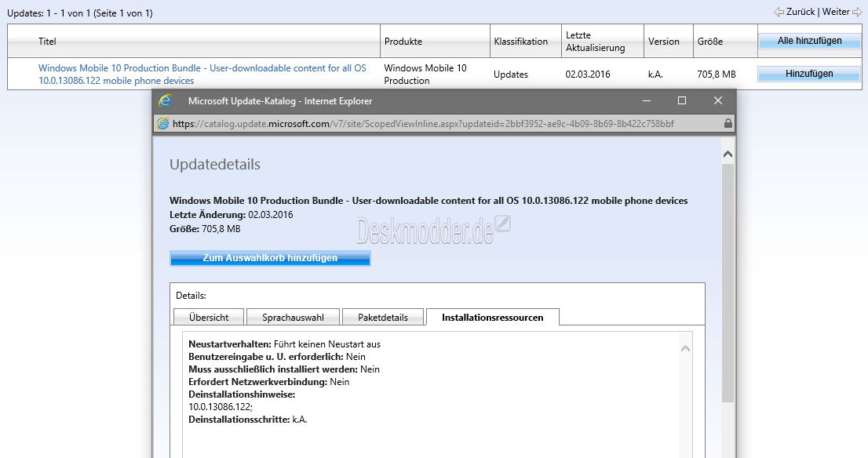Click the popup window vertical scrollbar thumb
Image resolution: width=868 pixels, height=458 pixels.
tap(728, 283)
